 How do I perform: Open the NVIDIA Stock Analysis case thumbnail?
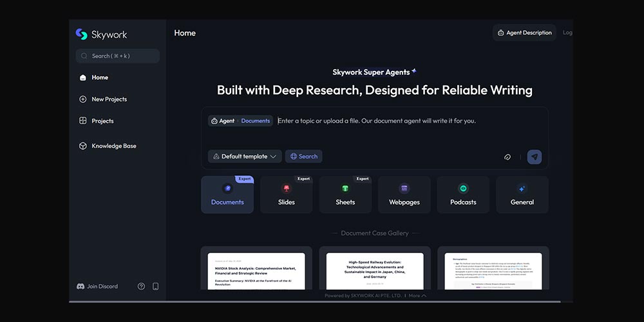[256, 268]
